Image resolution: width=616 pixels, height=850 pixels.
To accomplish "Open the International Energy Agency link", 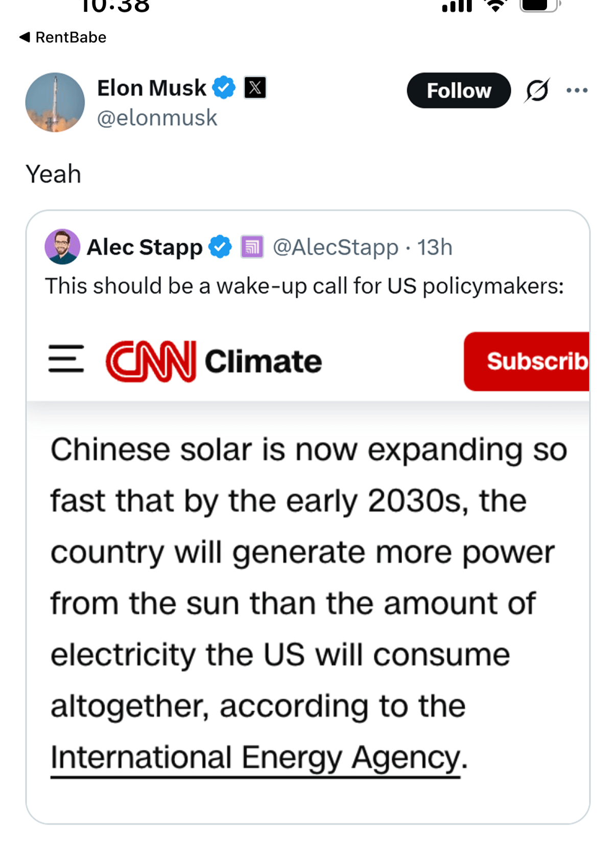I will coord(255,758).
